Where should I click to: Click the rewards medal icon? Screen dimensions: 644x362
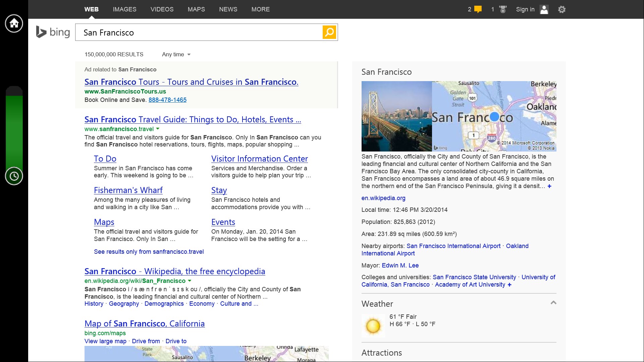(x=502, y=9)
